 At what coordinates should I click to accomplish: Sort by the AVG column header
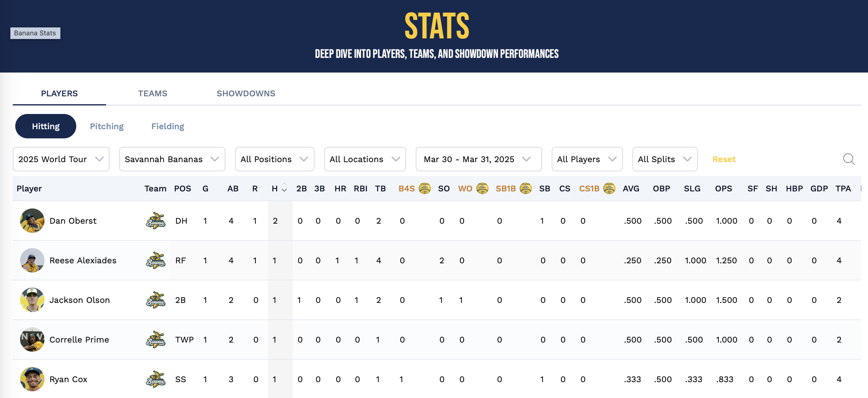click(x=630, y=189)
